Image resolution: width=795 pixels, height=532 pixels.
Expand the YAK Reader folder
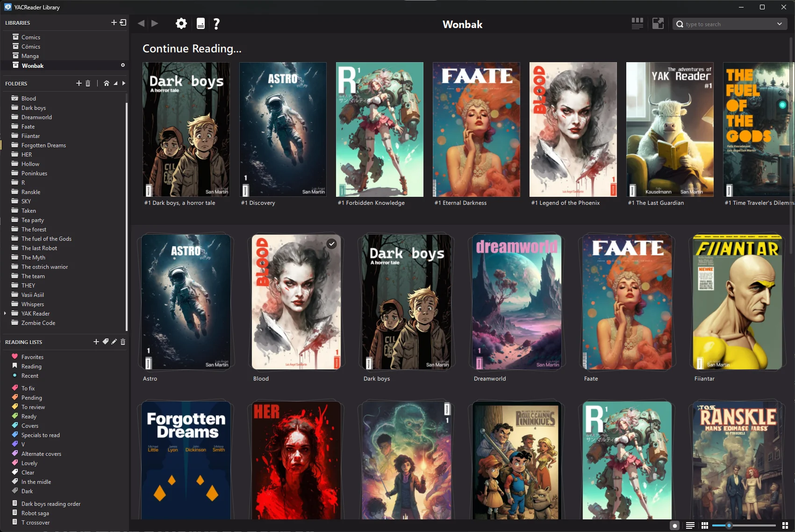point(5,313)
